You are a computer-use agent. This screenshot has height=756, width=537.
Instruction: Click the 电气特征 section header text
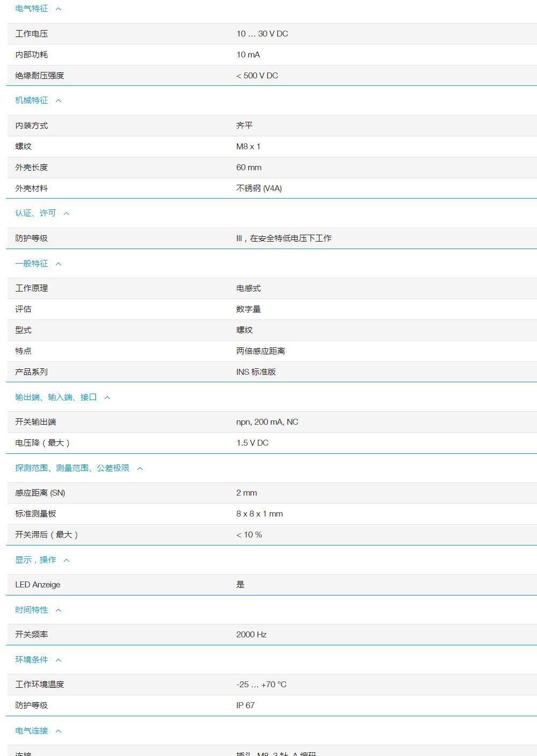[30, 9]
